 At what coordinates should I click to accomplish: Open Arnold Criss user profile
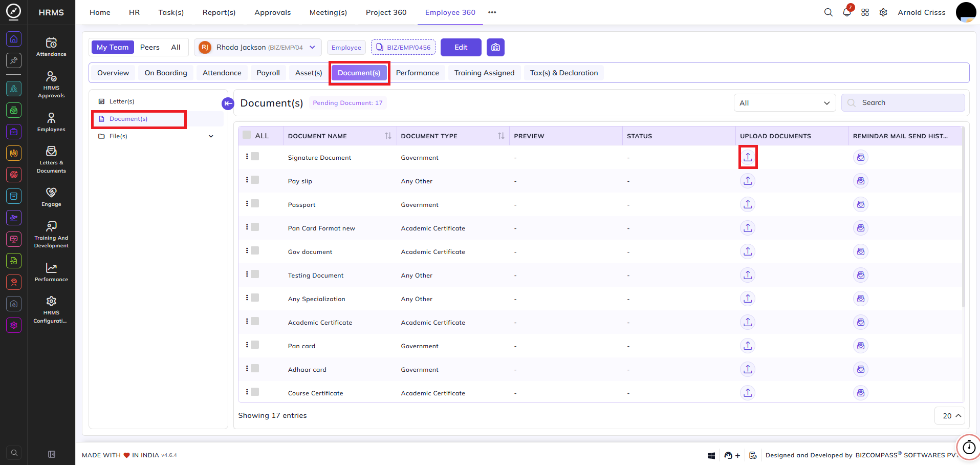[921, 12]
